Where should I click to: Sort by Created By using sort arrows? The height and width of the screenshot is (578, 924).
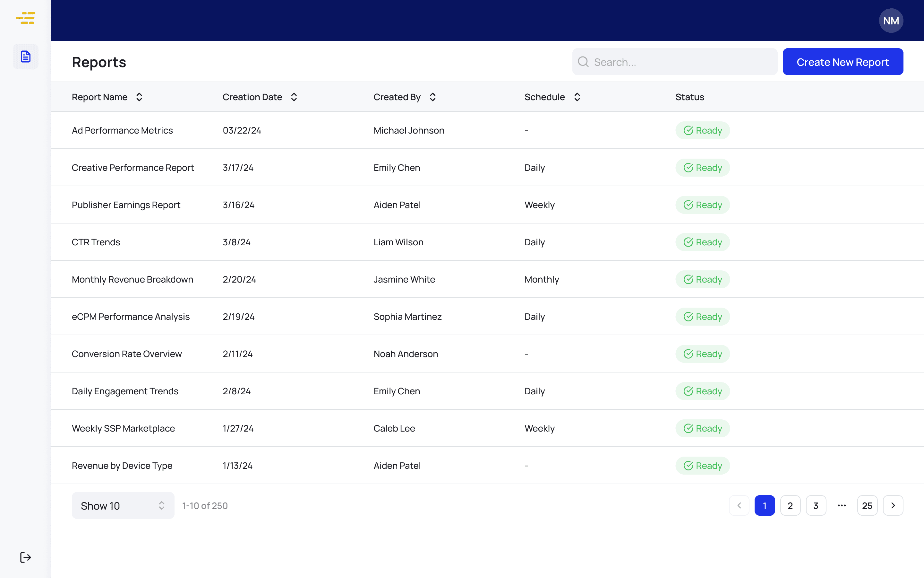coord(432,97)
